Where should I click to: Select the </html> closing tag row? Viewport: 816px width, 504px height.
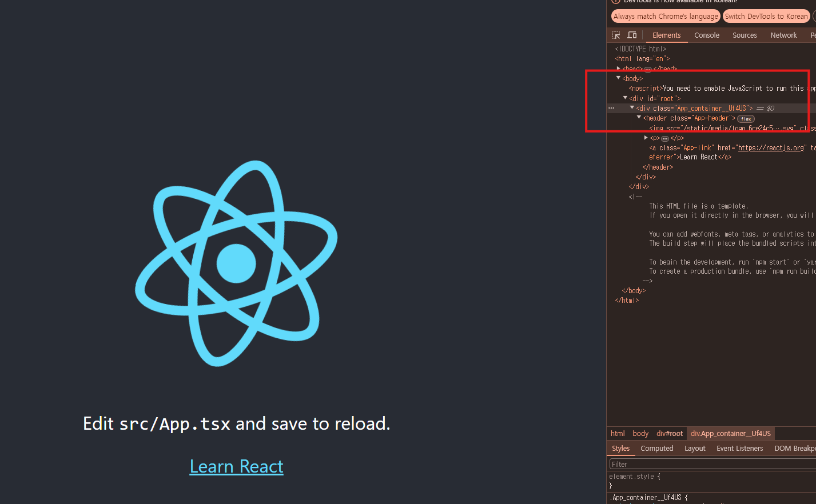627,301
